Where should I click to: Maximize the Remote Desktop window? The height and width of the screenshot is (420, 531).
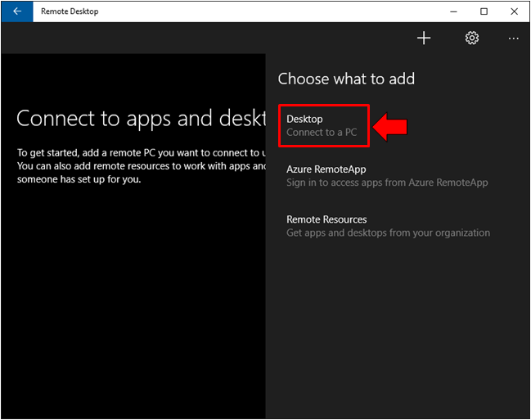[x=484, y=11]
